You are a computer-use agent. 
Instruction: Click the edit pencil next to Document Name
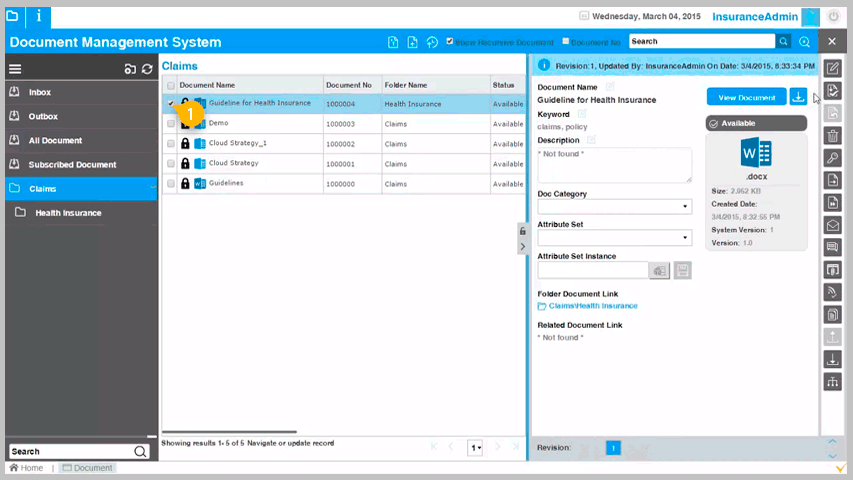pos(610,87)
